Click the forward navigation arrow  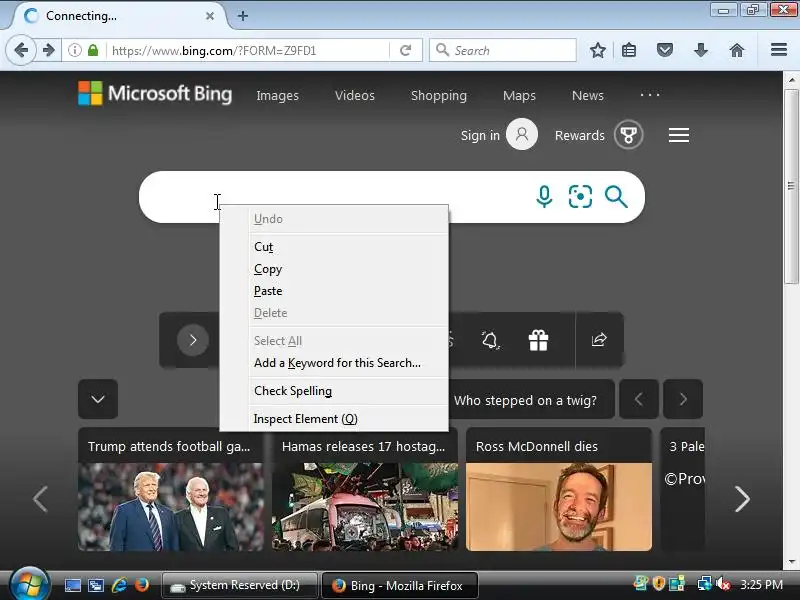point(49,50)
